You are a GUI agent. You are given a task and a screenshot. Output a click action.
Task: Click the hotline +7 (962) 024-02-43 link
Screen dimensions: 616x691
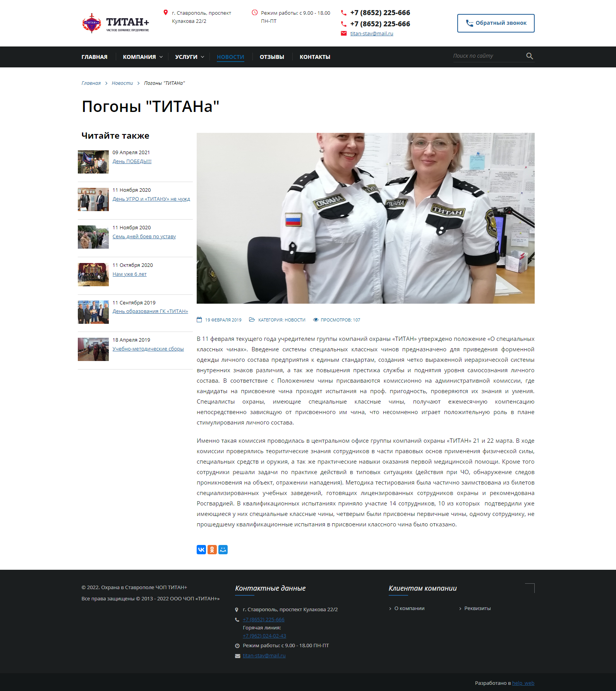264,636
